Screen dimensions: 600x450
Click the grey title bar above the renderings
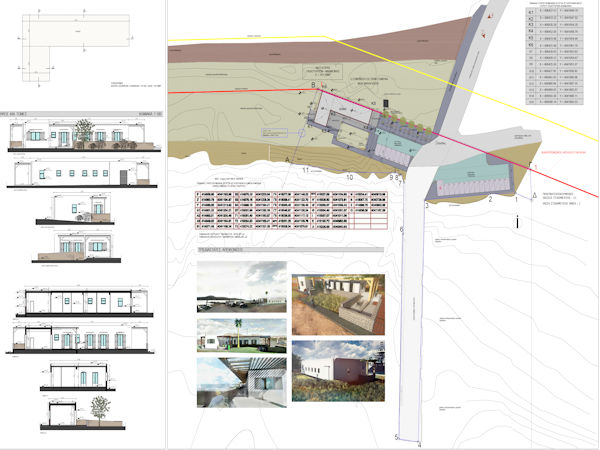click(290, 250)
